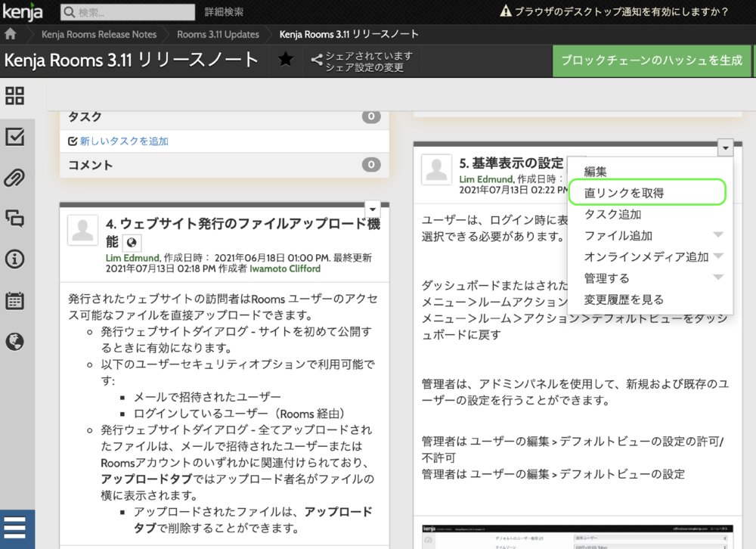Click the ログインしているユーザー（Rooms 経由） bullet
Image resolution: width=756 pixels, height=549 pixels.
coord(240,414)
